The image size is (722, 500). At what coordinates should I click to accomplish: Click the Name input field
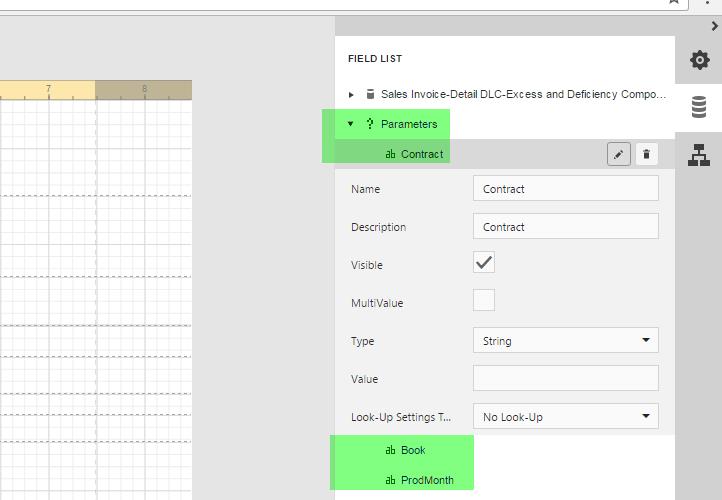(565, 189)
